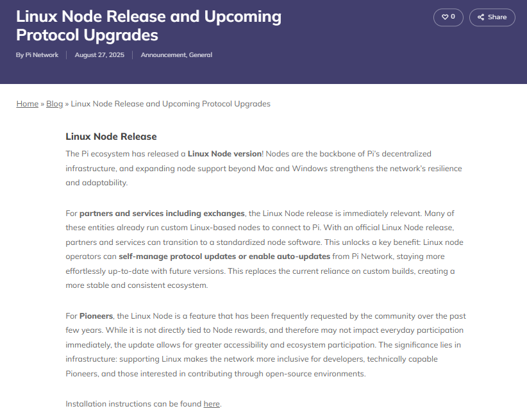This screenshot has height=420, width=527.
Task: Open the Blog breadcrumb link
Action: click(54, 103)
